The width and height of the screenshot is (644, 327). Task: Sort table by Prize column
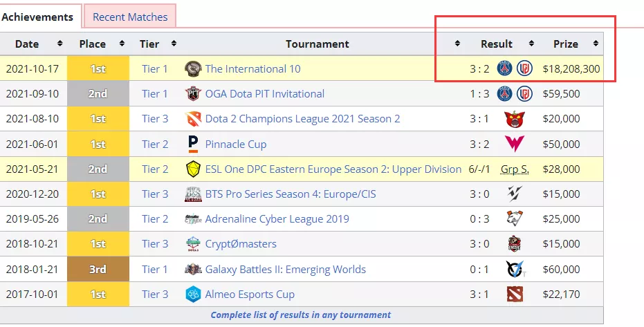[595, 44]
